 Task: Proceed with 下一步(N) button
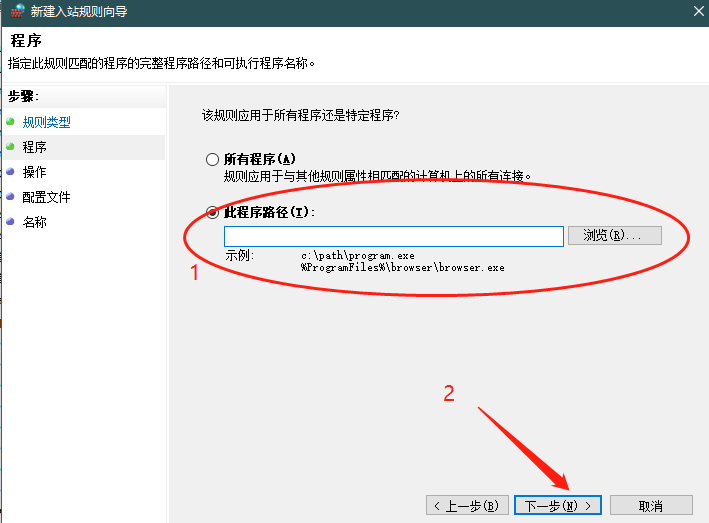click(x=558, y=505)
